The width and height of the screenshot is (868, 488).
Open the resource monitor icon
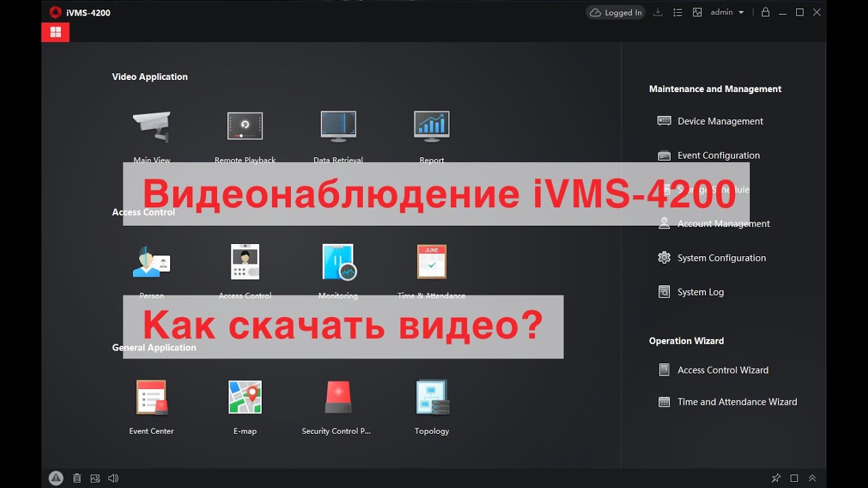697,12
